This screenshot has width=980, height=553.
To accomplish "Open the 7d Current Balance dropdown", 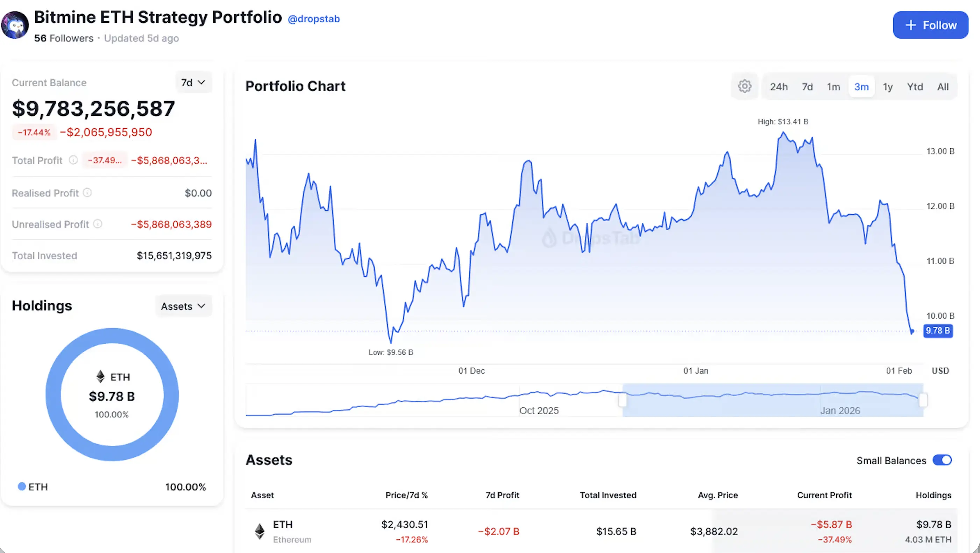I will (193, 82).
